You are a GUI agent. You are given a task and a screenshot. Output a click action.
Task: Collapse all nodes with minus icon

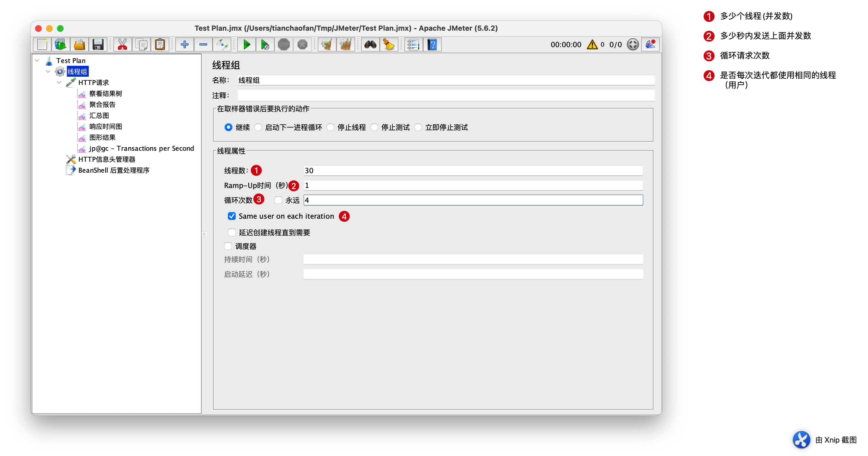[x=203, y=44]
